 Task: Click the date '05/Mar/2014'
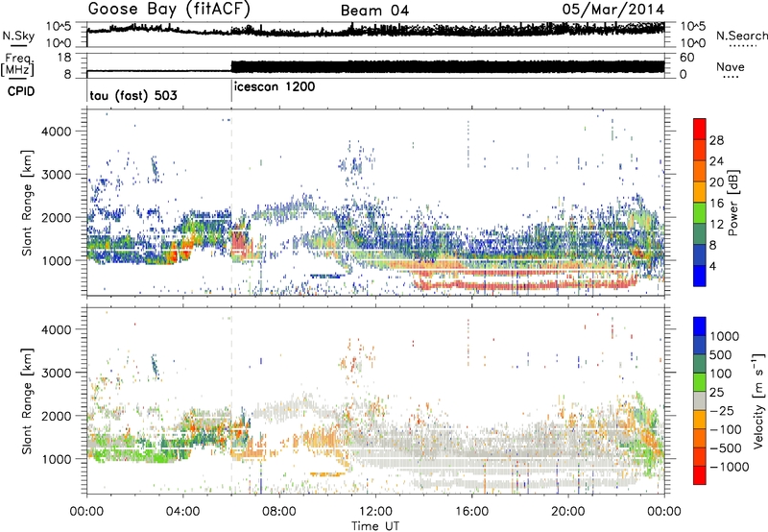click(613, 10)
